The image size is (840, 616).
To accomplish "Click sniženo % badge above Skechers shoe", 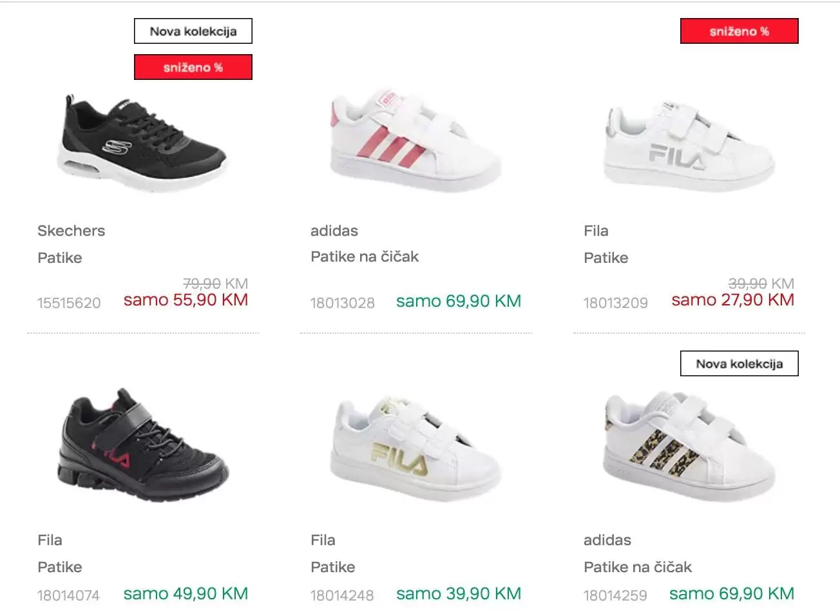I will coord(193,67).
